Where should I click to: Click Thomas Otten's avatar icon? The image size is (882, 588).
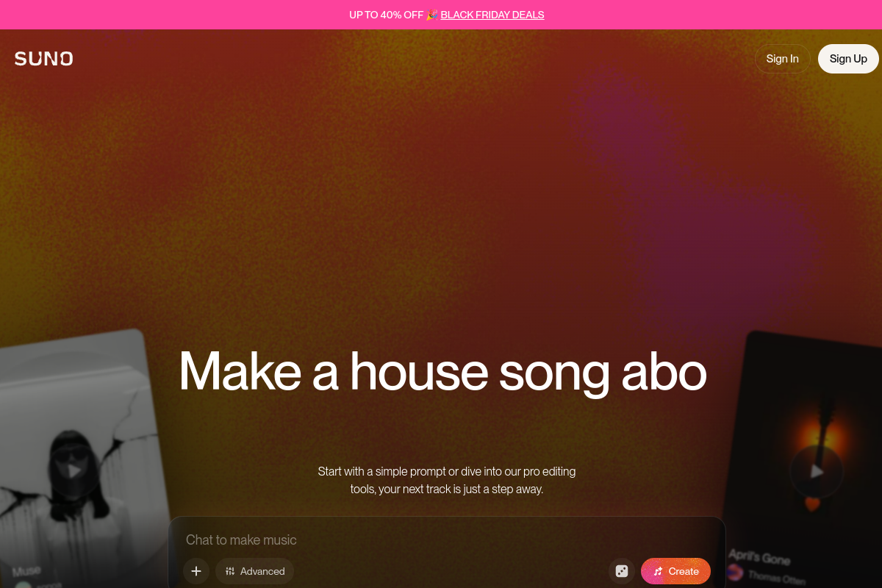(735, 572)
